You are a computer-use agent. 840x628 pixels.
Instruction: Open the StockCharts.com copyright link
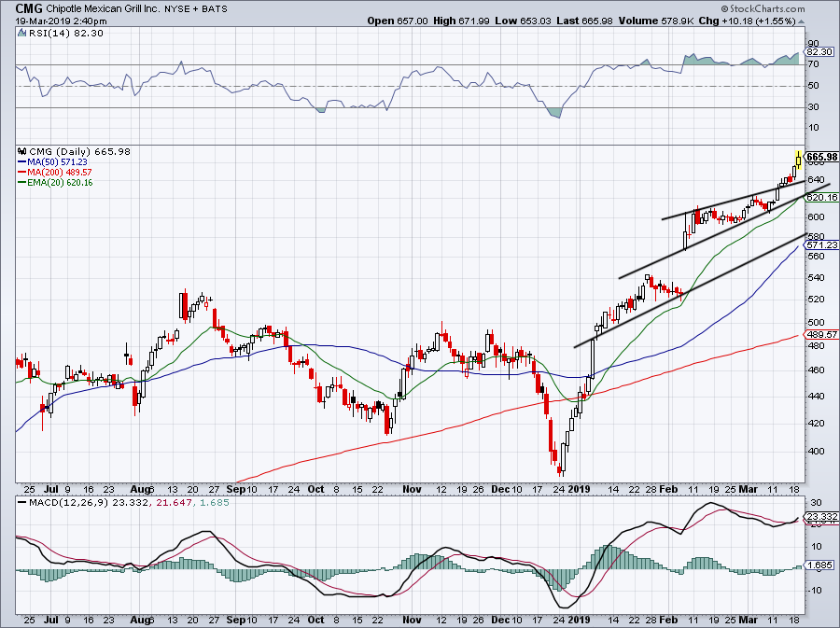click(x=763, y=8)
